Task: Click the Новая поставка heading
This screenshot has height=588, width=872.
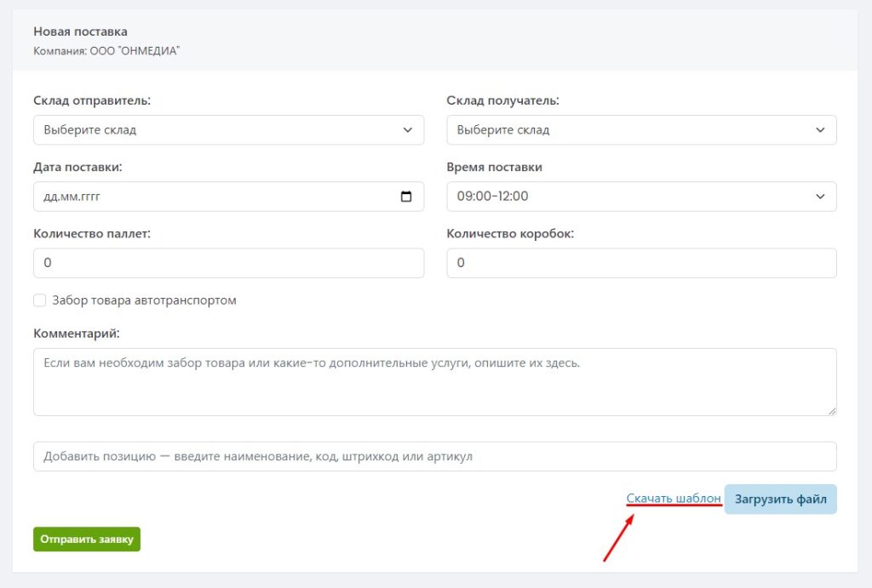Action: (x=80, y=31)
